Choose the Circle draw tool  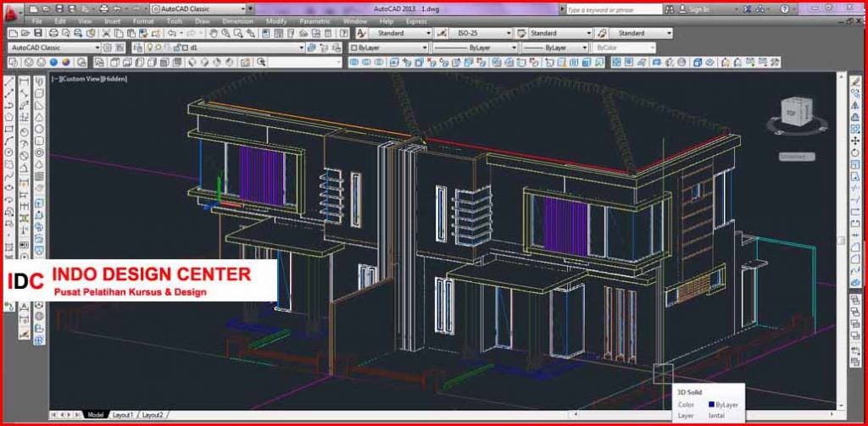(x=9, y=152)
